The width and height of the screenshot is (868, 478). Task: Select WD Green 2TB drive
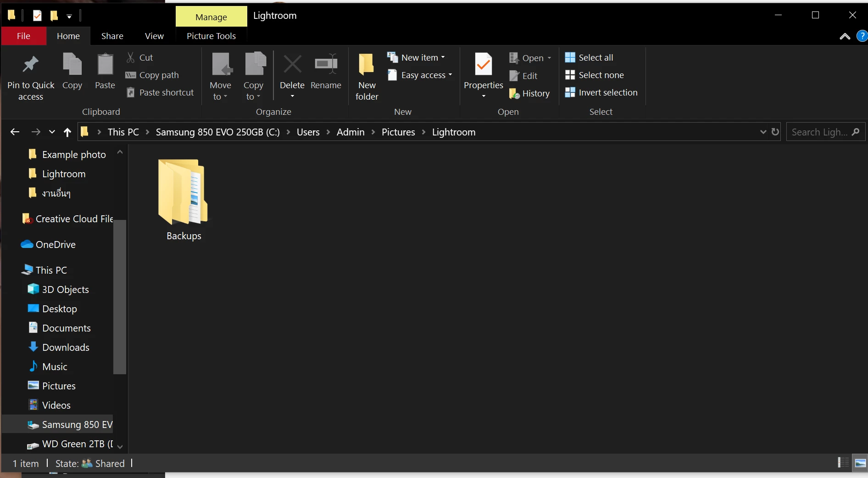click(x=70, y=444)
